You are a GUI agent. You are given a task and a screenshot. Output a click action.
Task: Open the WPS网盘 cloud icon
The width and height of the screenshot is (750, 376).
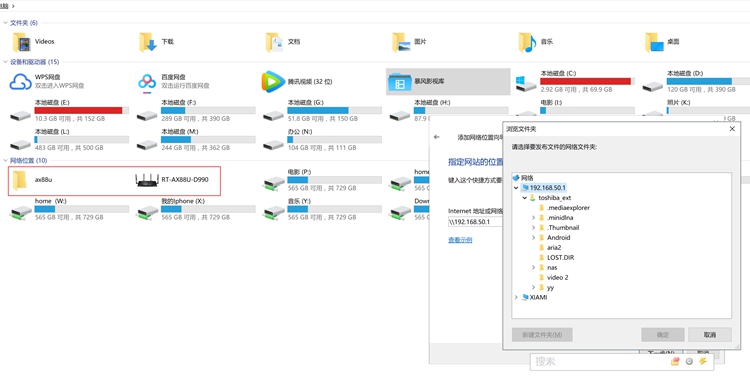tap(21, 82)
